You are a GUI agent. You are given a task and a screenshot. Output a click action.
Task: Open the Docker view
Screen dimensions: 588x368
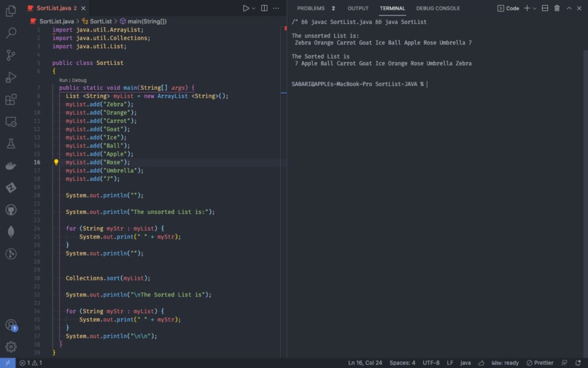pyautogui.click(x=11, y=166)
